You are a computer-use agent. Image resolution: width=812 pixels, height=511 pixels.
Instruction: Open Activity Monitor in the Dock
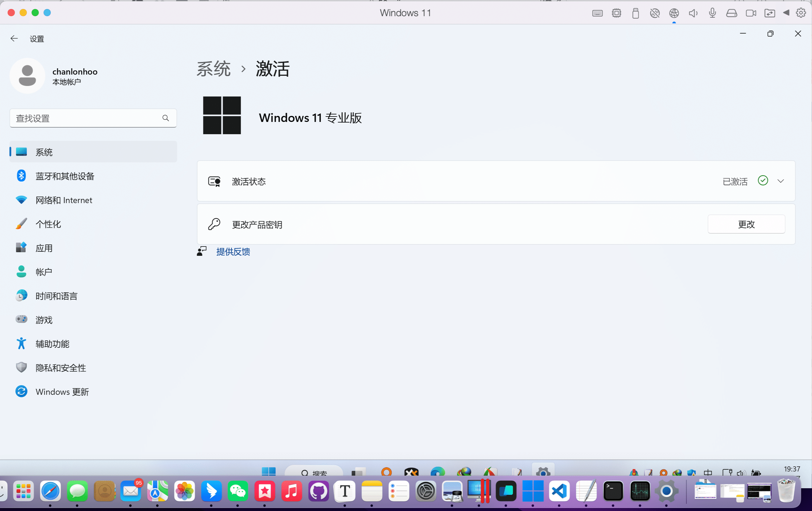click(640, 491)
